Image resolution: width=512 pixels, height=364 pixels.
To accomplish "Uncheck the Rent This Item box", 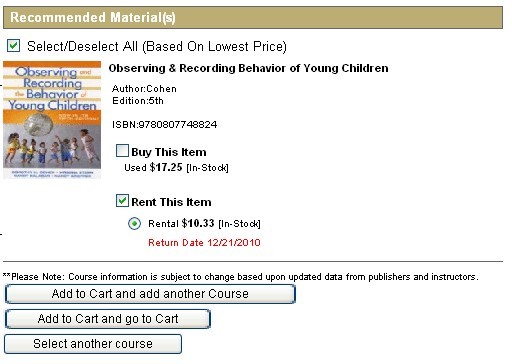I will (x=122, y=201).
